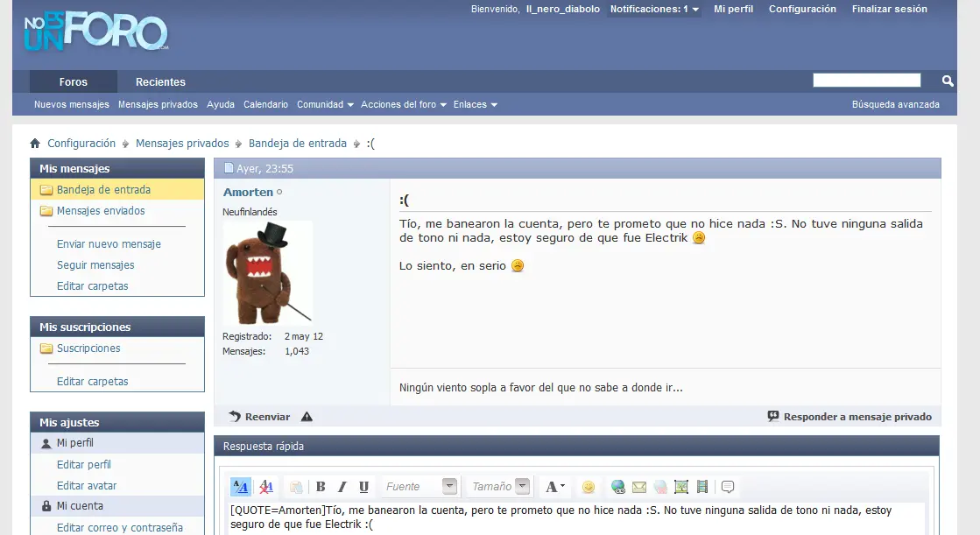980x535 pixels.
Task: Click Editar perfil in Mis ajustes
Action: (84, 465)
